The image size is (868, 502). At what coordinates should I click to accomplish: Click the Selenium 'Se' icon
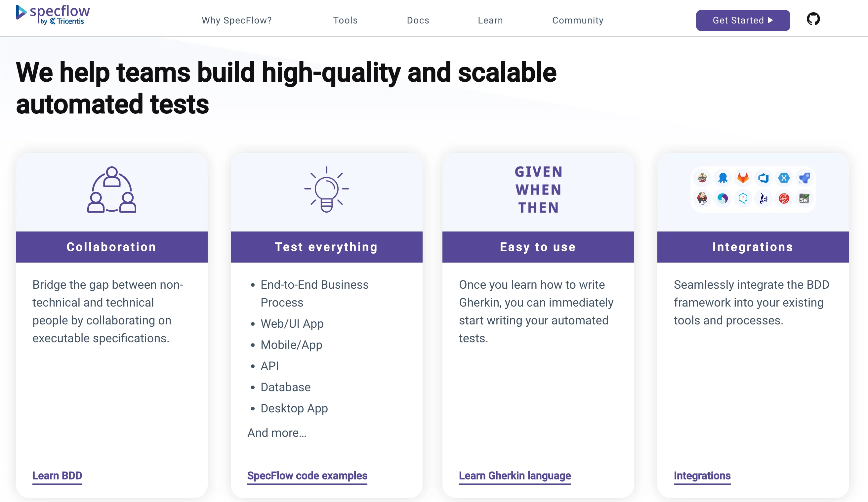(x=804, y=198)
